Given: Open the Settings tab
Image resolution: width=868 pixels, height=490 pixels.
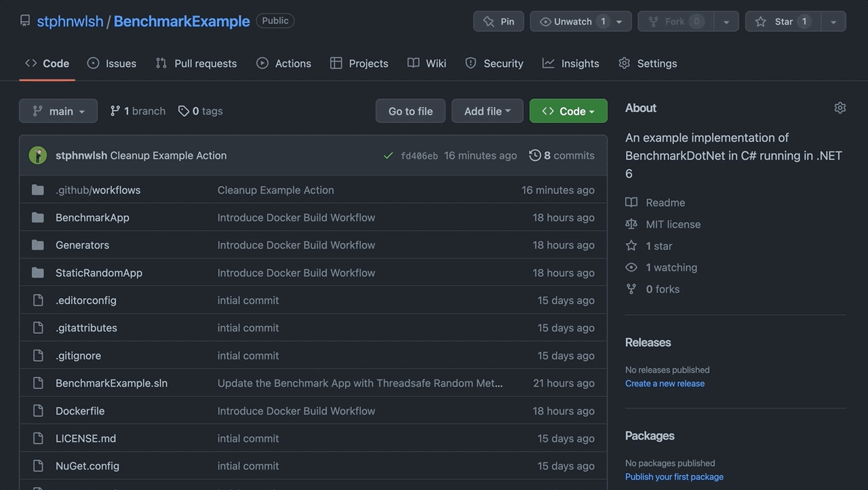Looking at the screenshot, I should click(x=648, y=63).
